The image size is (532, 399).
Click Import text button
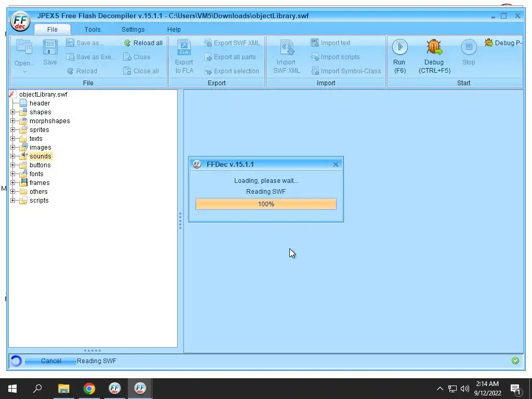331,43
